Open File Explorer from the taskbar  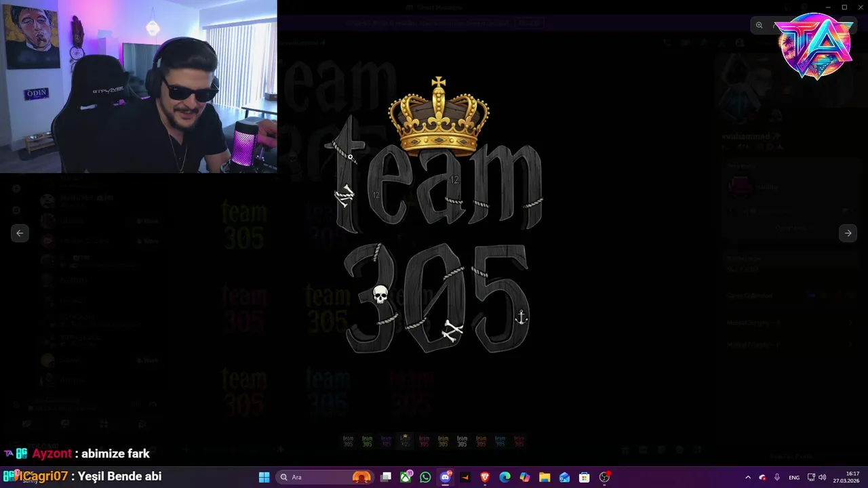pos(545,477)
